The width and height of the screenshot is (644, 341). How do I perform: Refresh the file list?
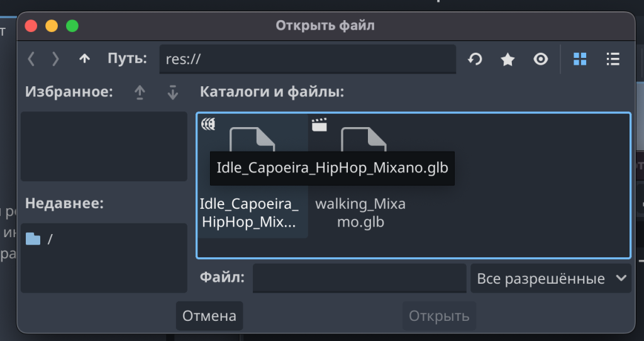tap(475, 59)
